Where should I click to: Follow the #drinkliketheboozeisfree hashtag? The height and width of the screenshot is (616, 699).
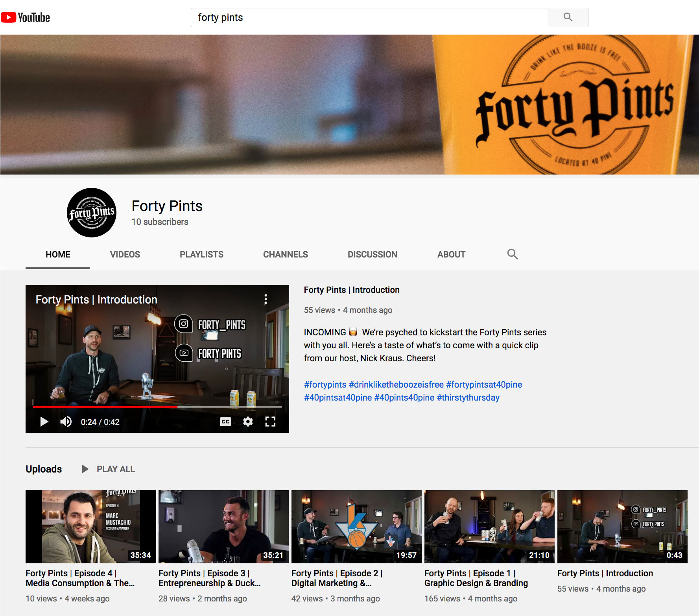tap(396, 384)
